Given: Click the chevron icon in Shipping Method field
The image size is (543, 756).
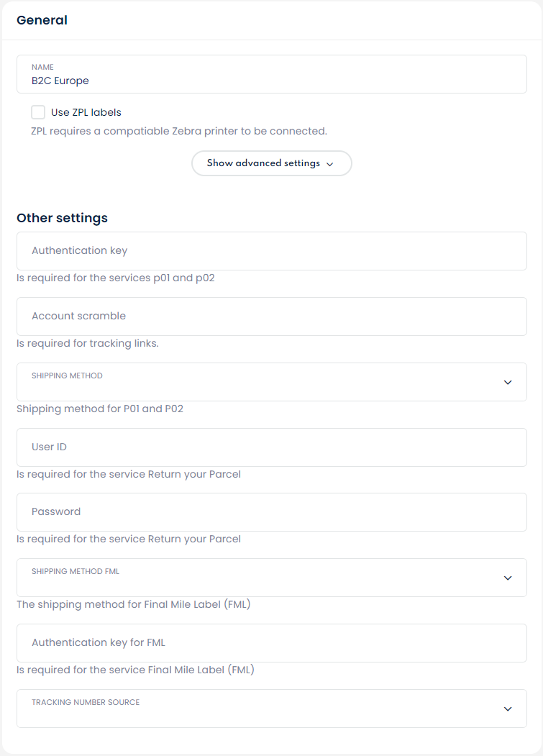Looking at the screenshot, I should [x=508, y=382].
